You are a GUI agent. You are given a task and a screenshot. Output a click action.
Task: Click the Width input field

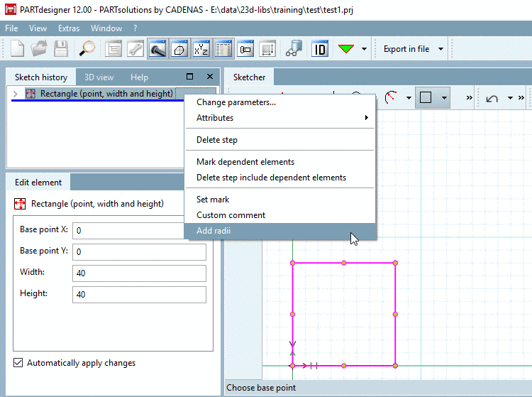(x=139, y=273)
